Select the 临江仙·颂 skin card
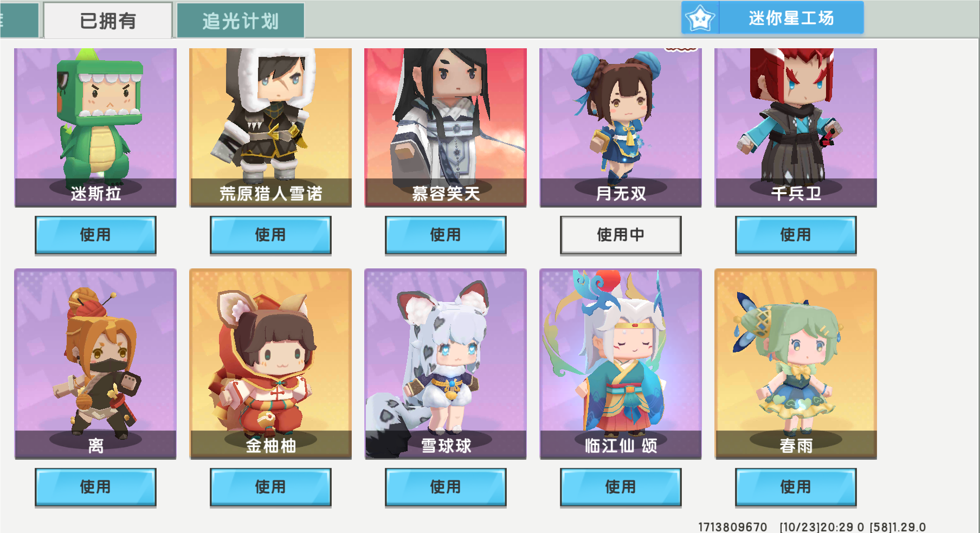This screenshot has width=980, height=533. coord(621,364)
